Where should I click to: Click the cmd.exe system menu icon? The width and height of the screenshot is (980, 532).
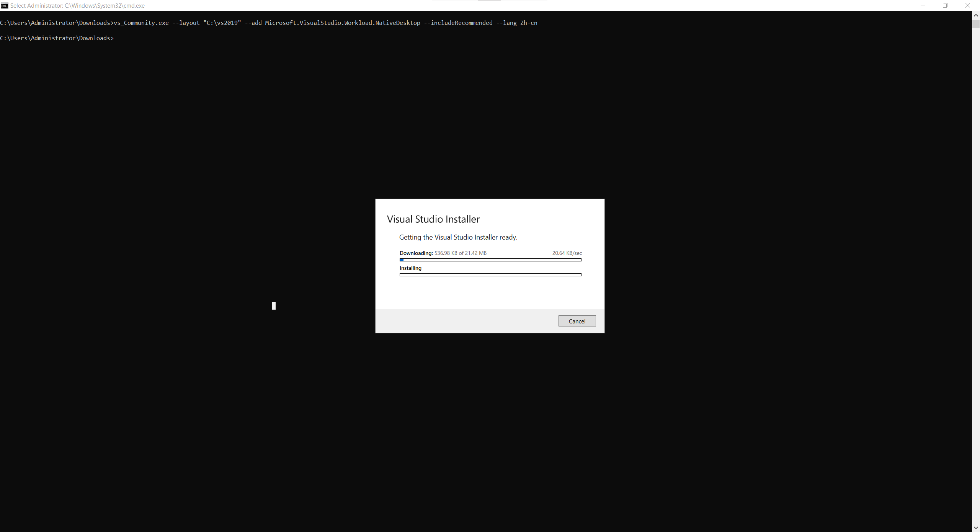[5, 5]
